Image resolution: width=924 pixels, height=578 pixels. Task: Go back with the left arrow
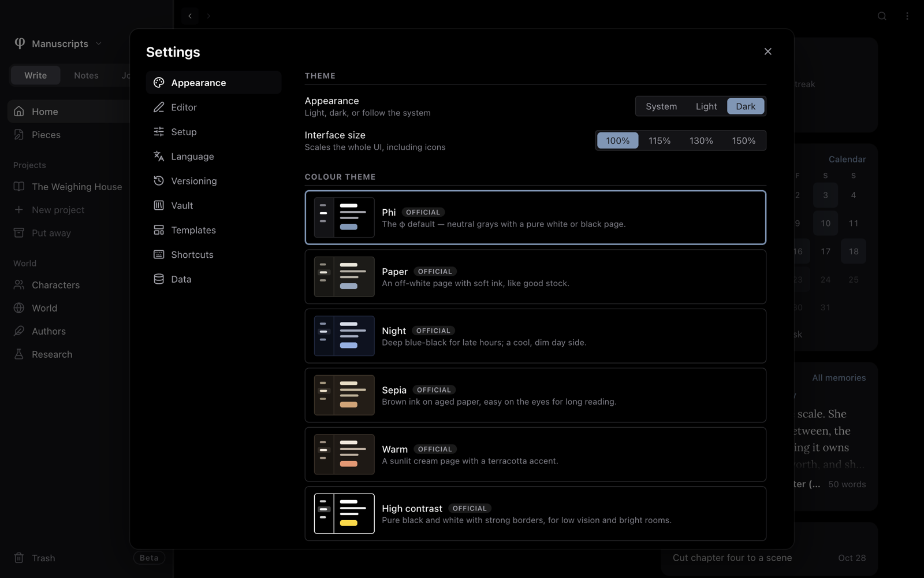click(190, 16)
